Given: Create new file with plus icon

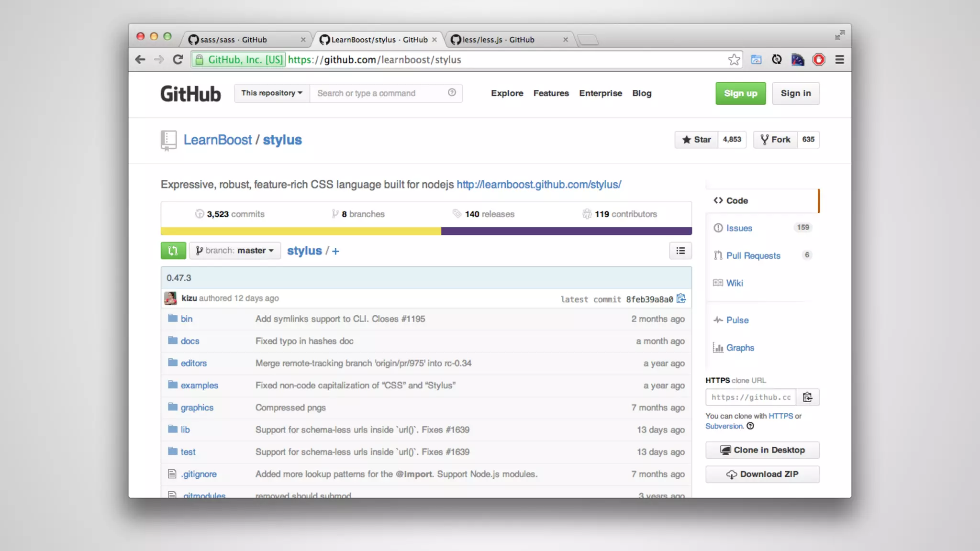Looking at the screenshot, I should [x=335, y=251].
